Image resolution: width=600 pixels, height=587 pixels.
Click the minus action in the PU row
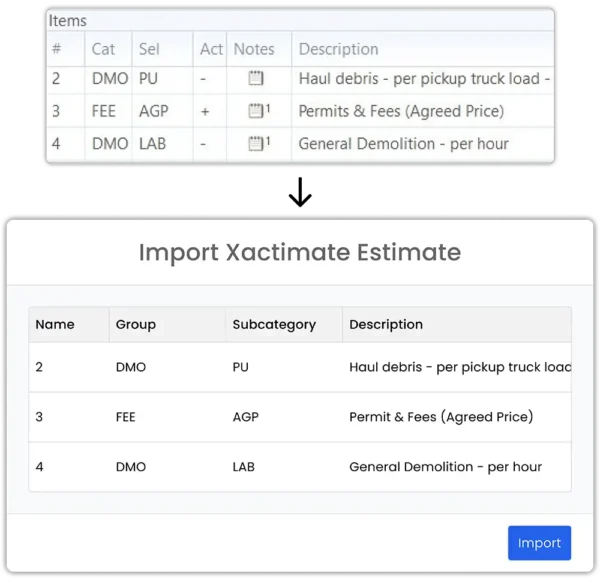[203, 79]
